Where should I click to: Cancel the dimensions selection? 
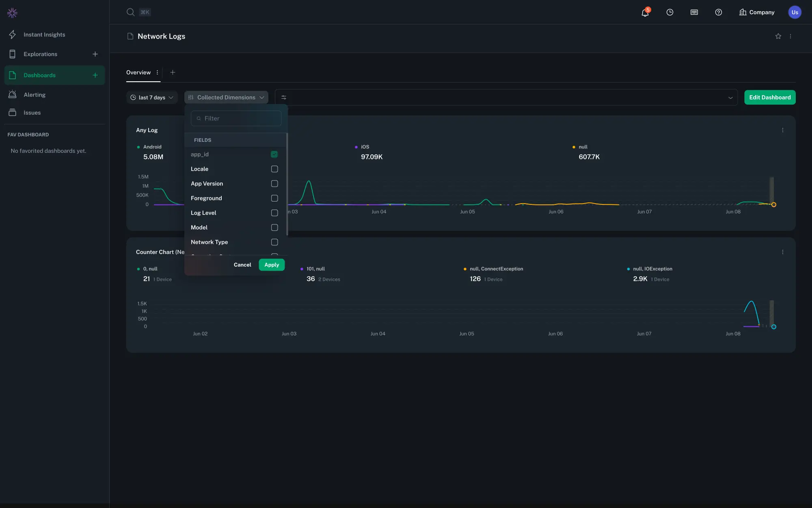242,265
